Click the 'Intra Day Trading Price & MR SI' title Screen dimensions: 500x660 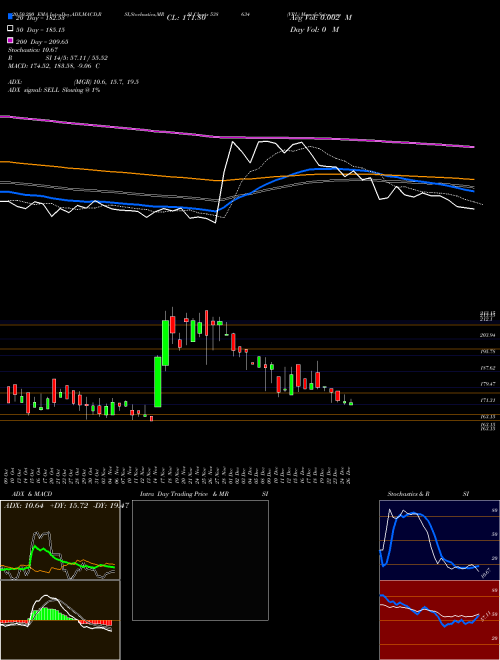pos(204,494)
